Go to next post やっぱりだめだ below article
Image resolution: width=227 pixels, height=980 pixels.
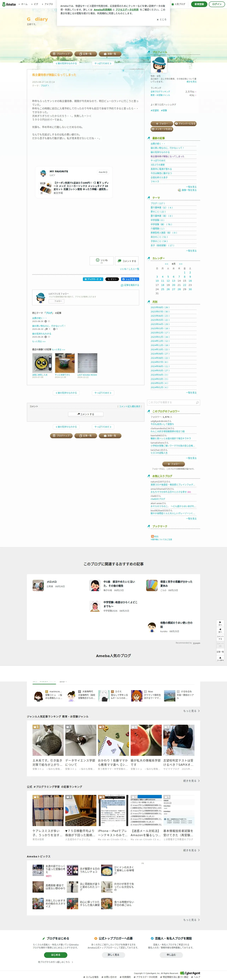103,393
